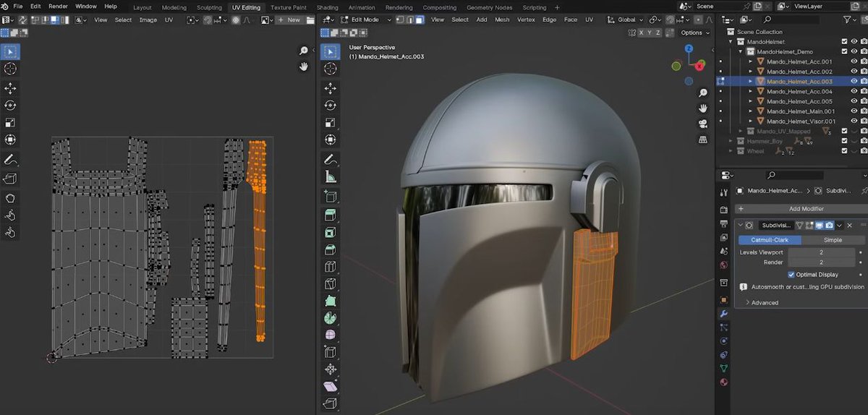
Task: Select the Inset Faces tool
Action: tap(331, 233)
